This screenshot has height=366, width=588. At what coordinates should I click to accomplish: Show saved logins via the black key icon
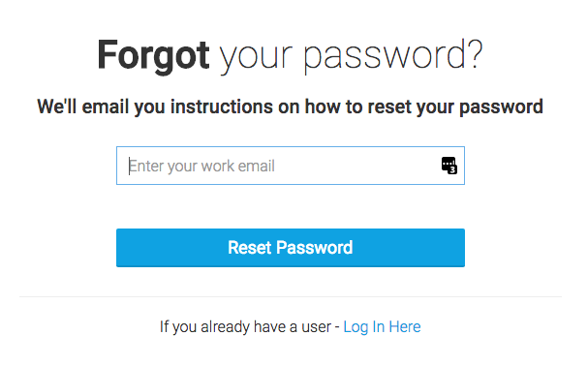tap(449, 166)
